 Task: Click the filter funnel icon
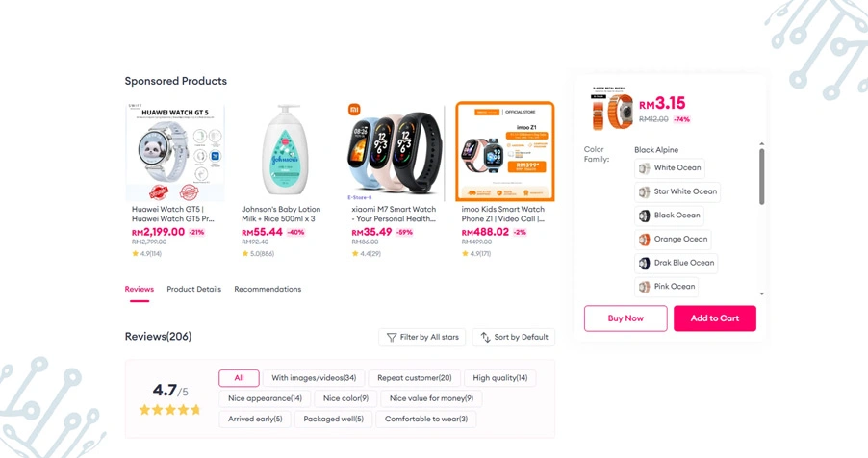click(392, 338)
